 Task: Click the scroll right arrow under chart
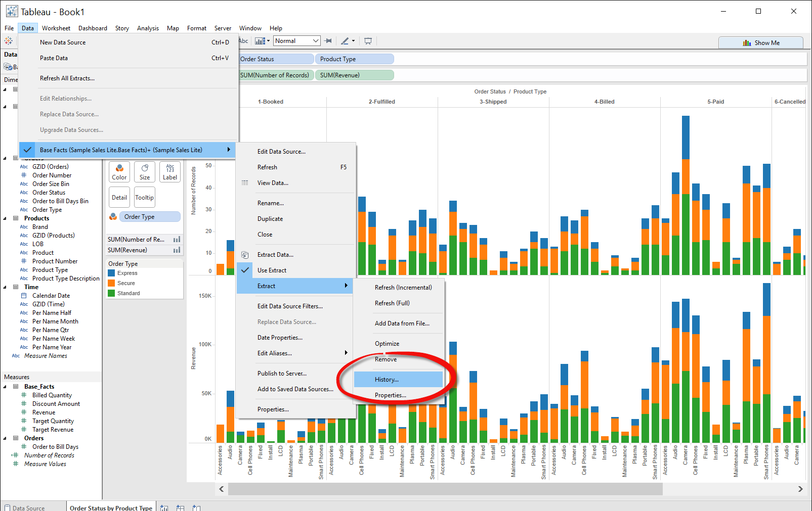click(800, 489)
